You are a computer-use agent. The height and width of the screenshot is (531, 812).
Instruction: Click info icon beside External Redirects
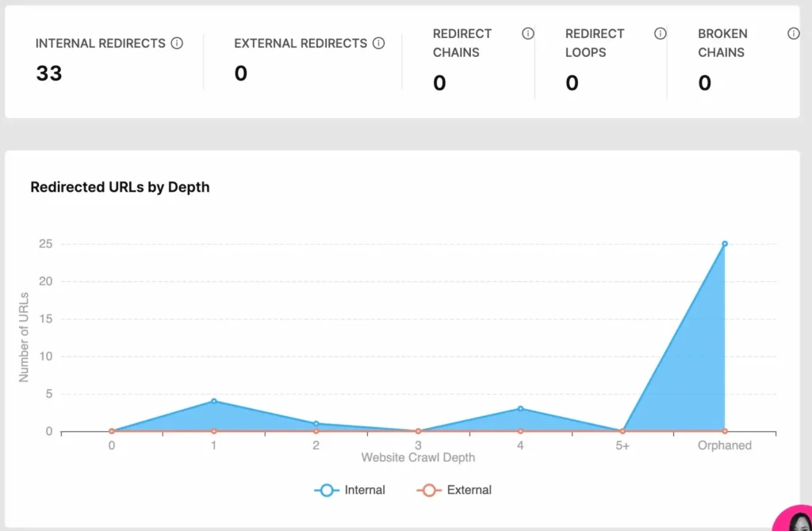click(378, 44)
